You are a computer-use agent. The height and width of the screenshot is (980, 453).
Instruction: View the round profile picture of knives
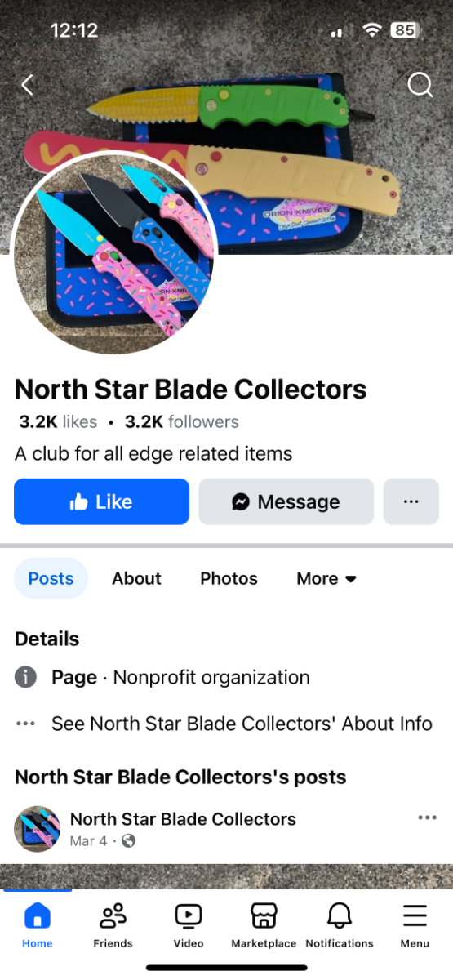(115, 252)
